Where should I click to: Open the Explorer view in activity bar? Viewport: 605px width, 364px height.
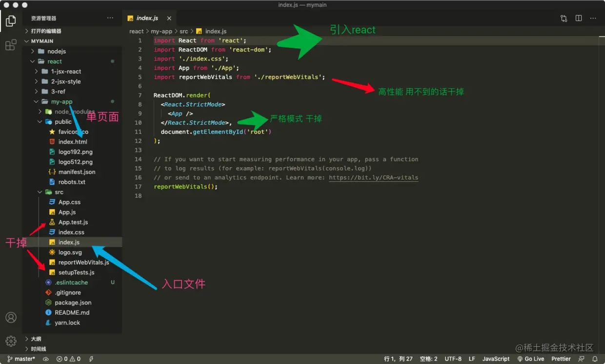(x=11, y=21)
